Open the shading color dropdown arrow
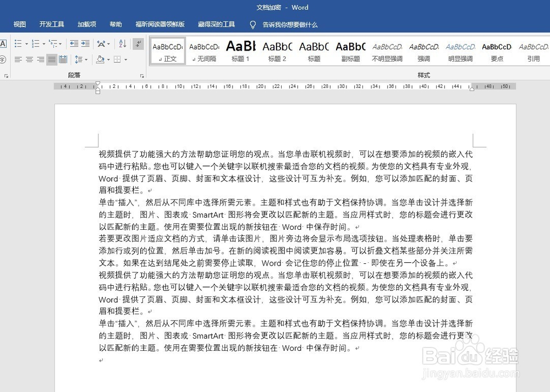Image resolution: width=550 pixels, height=392 pixels. [x=108, y=58]
